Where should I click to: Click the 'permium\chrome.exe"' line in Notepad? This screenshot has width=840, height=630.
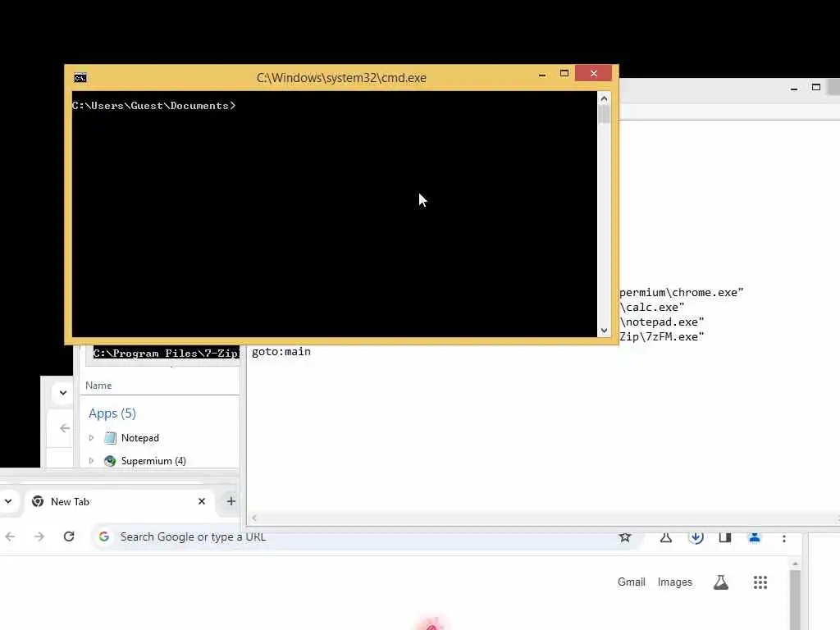pos(682,293)
